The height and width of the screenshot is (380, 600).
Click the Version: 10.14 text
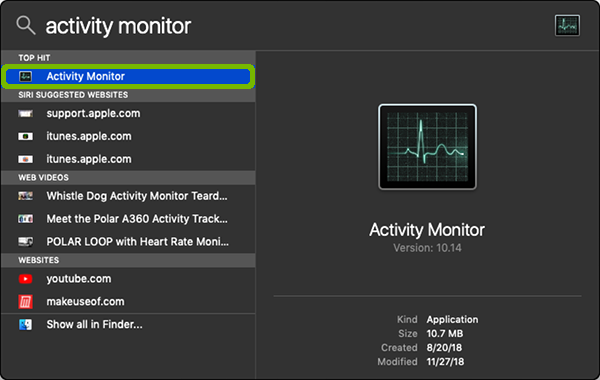pyautogui.click(x=427, y=248)
